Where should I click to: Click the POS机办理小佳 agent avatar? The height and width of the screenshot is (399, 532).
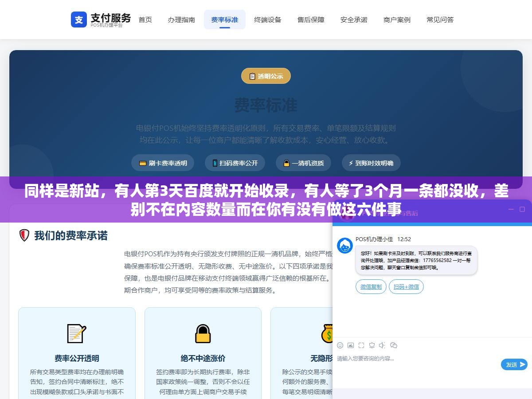click(345, 246)
